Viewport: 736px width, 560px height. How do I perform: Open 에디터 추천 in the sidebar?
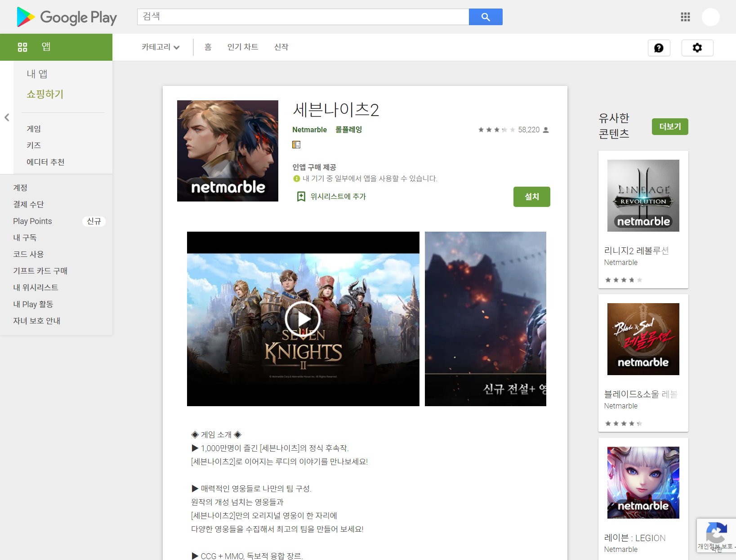coord(45,162)
